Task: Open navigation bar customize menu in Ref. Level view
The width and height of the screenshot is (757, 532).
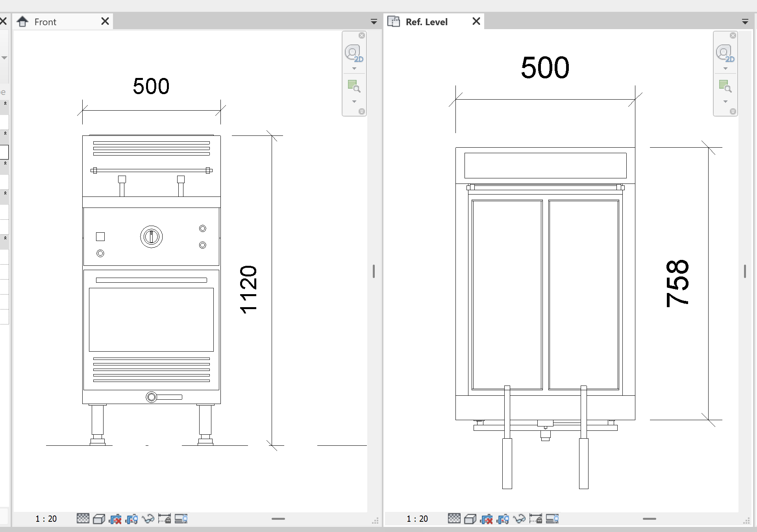Action: (733, 111)
